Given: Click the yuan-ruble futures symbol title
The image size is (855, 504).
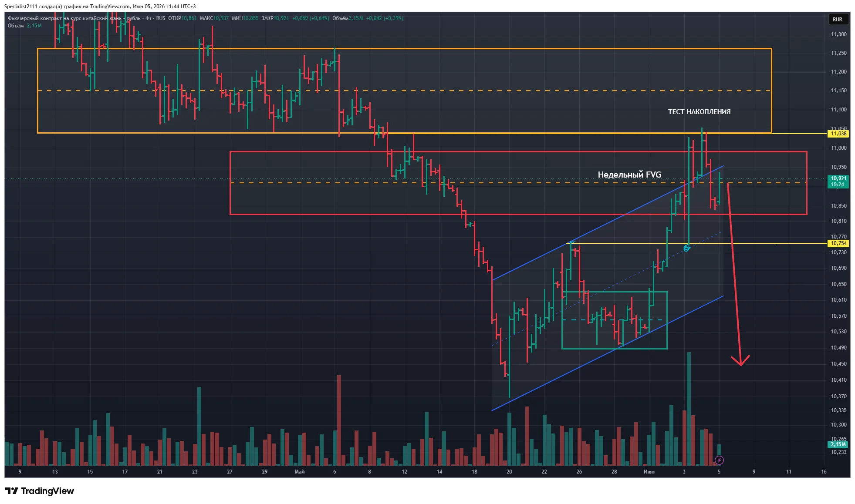Looking at the screenshot, I should 74,18.
